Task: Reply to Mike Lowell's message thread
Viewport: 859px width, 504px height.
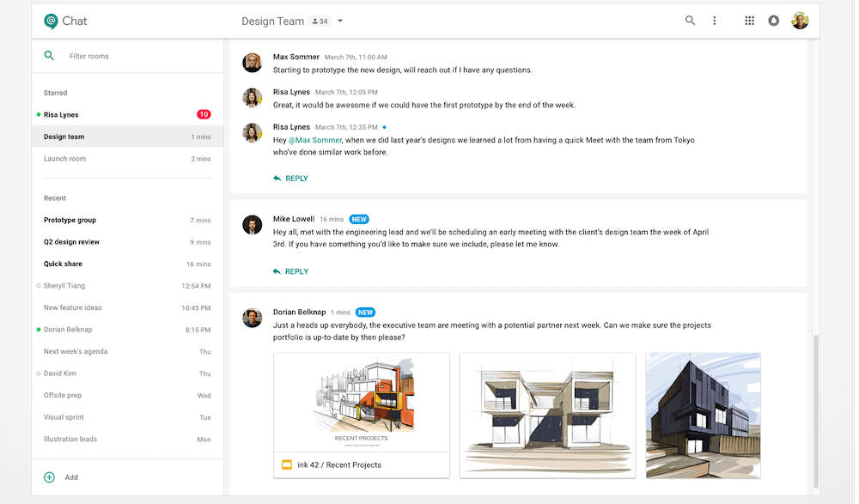Action: [x=290, y=271]
